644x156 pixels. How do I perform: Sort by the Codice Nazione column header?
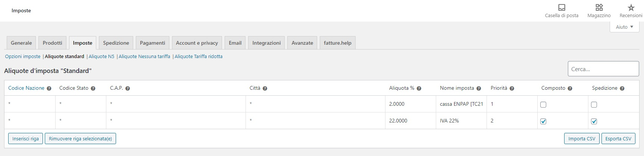click(26, 88)
